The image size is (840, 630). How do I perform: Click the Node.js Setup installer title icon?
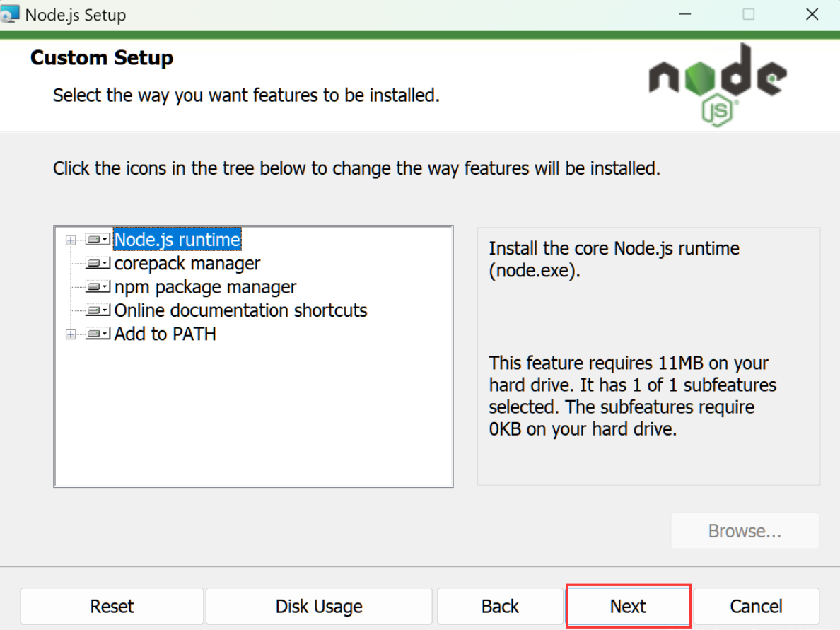[10, 14]
